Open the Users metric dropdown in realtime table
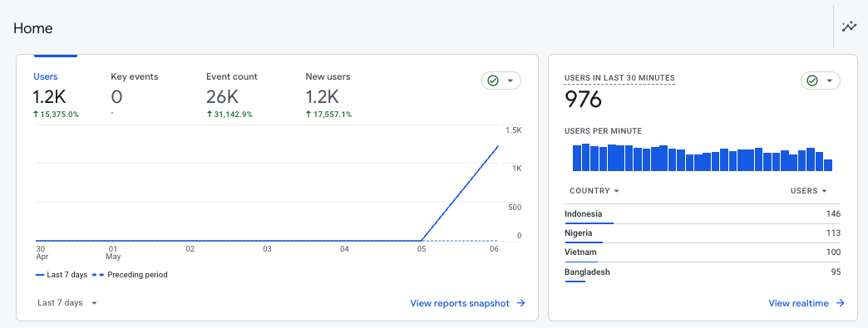 pos(809,191)
